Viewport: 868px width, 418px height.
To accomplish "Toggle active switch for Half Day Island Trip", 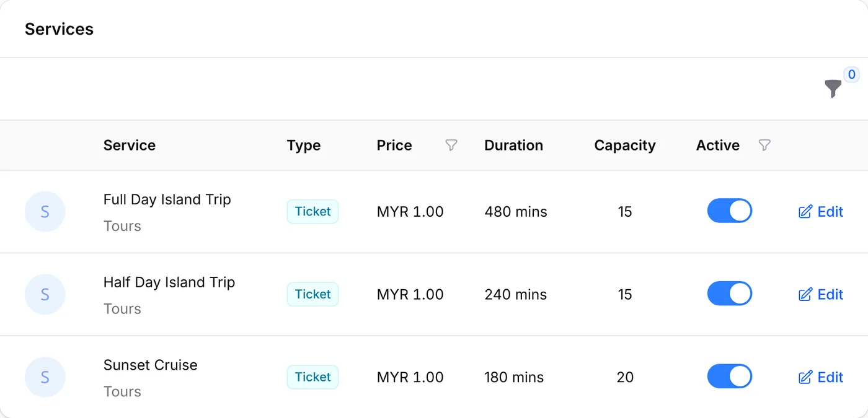I will pyautogui.click(x=730, y=294).
